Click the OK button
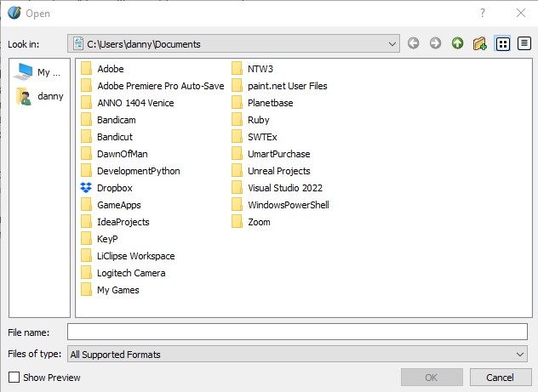Screen dimensions: 538x392 432,378
